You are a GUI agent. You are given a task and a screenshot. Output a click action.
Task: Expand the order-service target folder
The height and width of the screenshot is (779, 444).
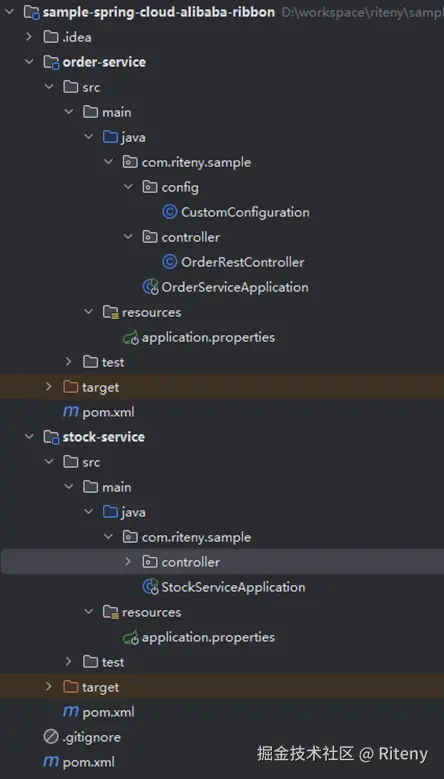pos(48,387)
